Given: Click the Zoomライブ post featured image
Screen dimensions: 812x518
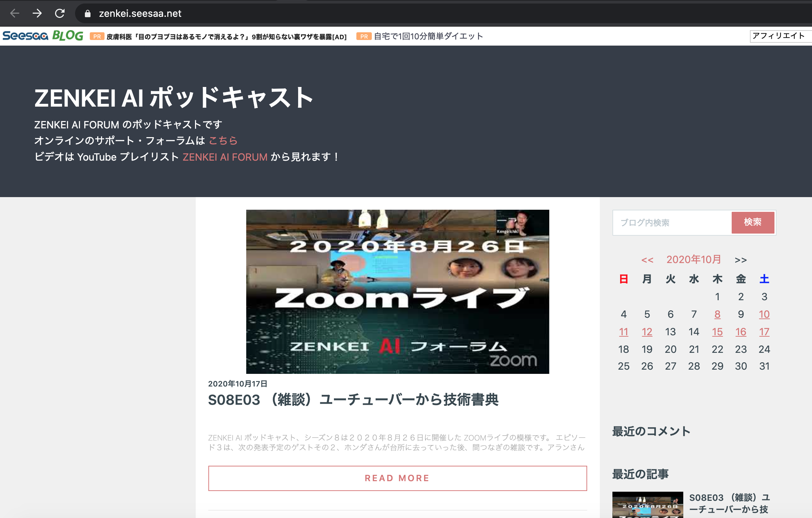Looking at the screenshot, I should pyautogui.click(x=397, y=292).
